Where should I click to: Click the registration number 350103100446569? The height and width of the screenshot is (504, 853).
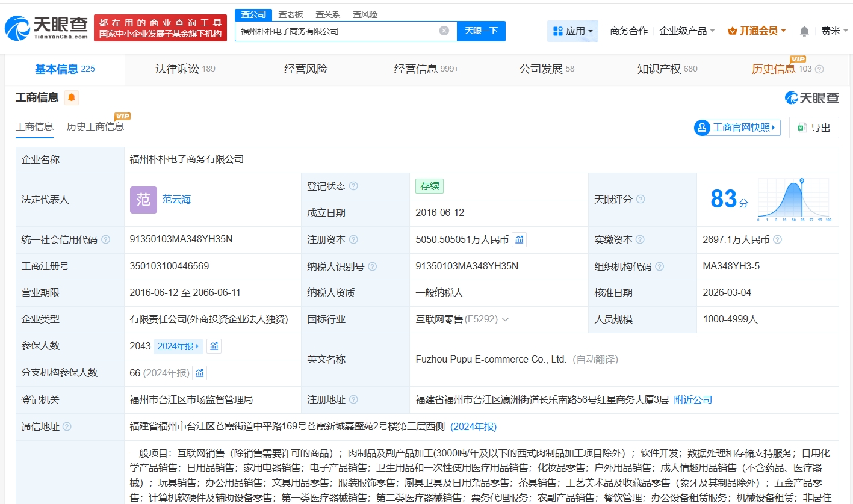point(170,266)
